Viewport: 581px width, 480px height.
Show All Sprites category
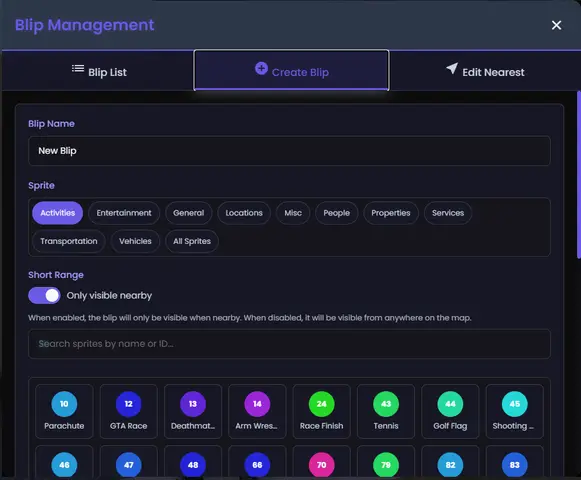[192, 241]
